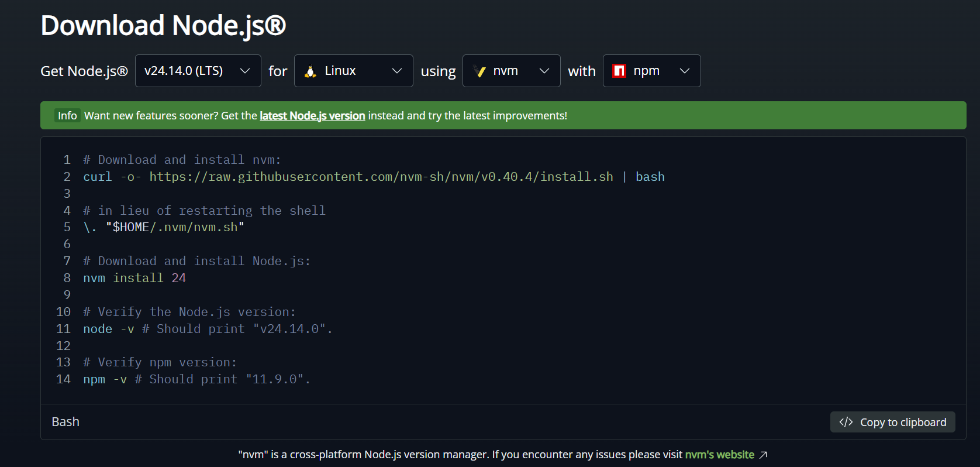The height and width of the screenshot is (467, 980).
Task: Open the nvm installer dropdown
Action: pyautogui.click(x=511, y=71)
